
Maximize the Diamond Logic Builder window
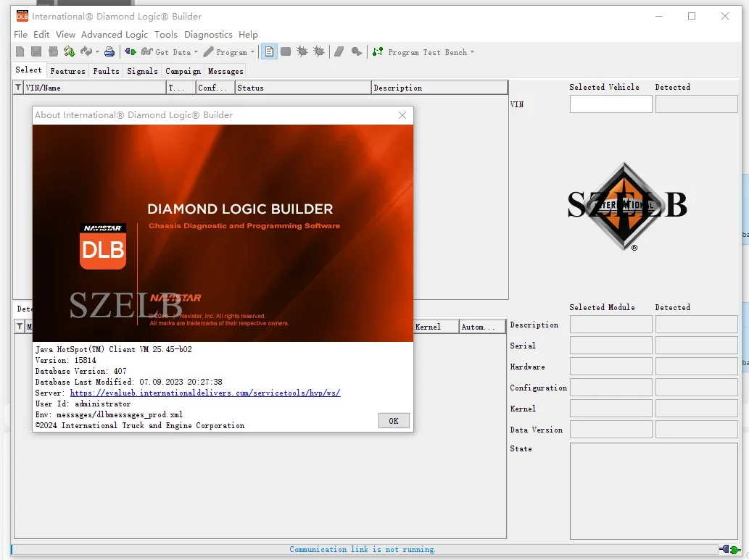click(691, 16)
